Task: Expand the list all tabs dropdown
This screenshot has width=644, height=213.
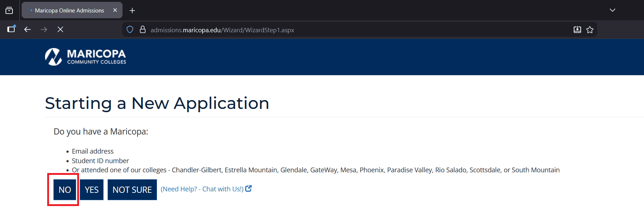Action: coord(612,10)
